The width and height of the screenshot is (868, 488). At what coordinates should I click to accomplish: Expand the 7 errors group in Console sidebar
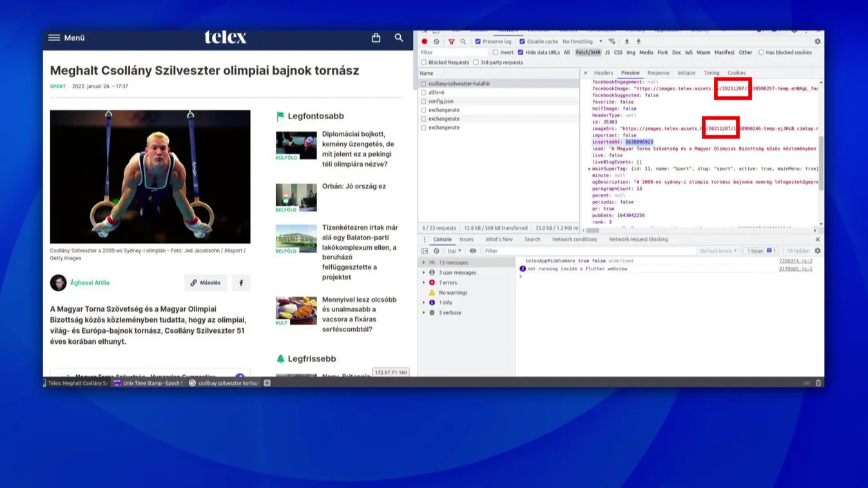click(423, 282)
